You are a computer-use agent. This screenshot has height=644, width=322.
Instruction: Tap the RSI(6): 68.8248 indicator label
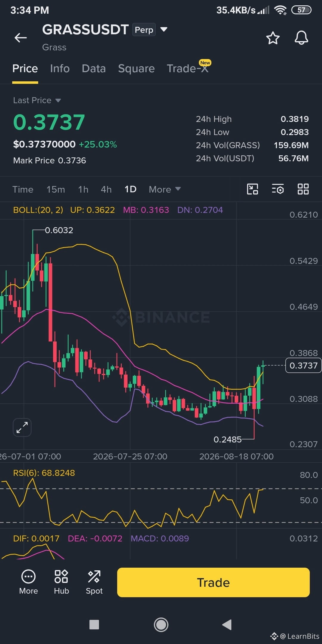click(x=44, y=473)
